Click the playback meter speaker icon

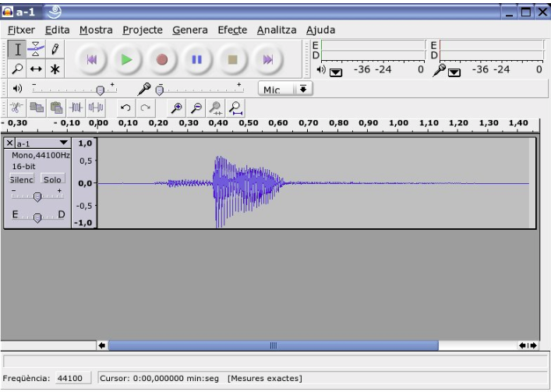(x=321, y=69)
